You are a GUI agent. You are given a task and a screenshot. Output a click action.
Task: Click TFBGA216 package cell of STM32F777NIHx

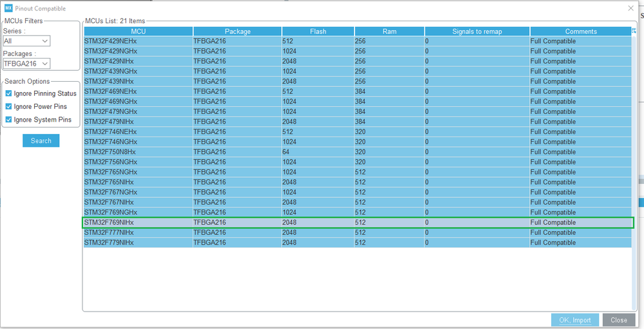tap(210, 232)
